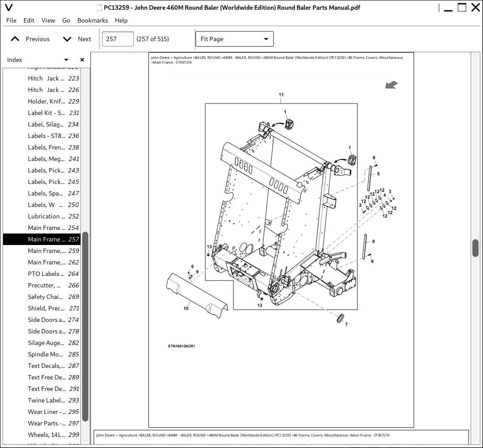Go to the next page with the down arrow
The image size is (483, 448).
coord(67,39)
